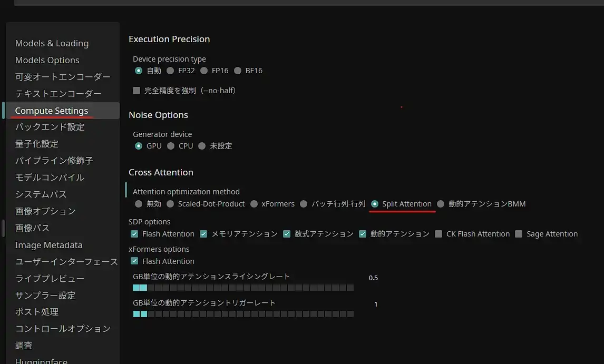Select FP16 device precision
The height and width of the screenshot is (364, 604).
[204, 71]
